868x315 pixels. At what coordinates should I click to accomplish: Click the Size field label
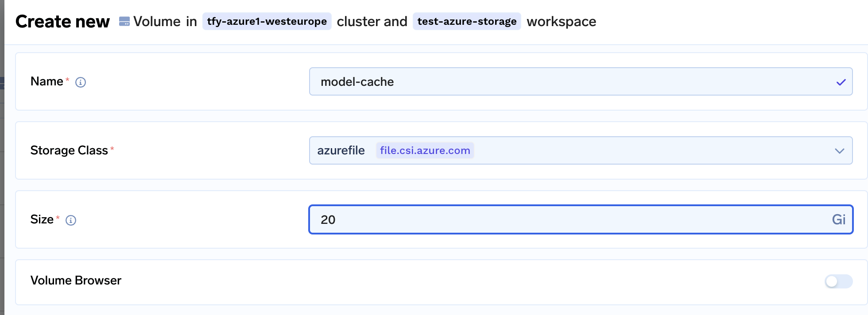[42, 219]
